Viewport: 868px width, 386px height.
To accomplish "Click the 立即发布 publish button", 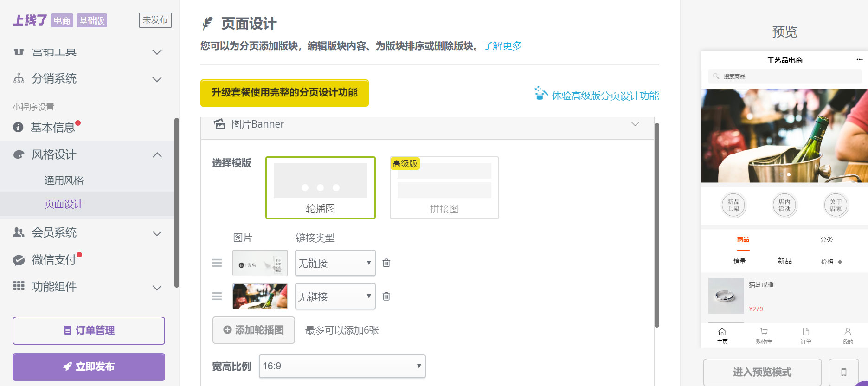I will click(x=89, y=367).
